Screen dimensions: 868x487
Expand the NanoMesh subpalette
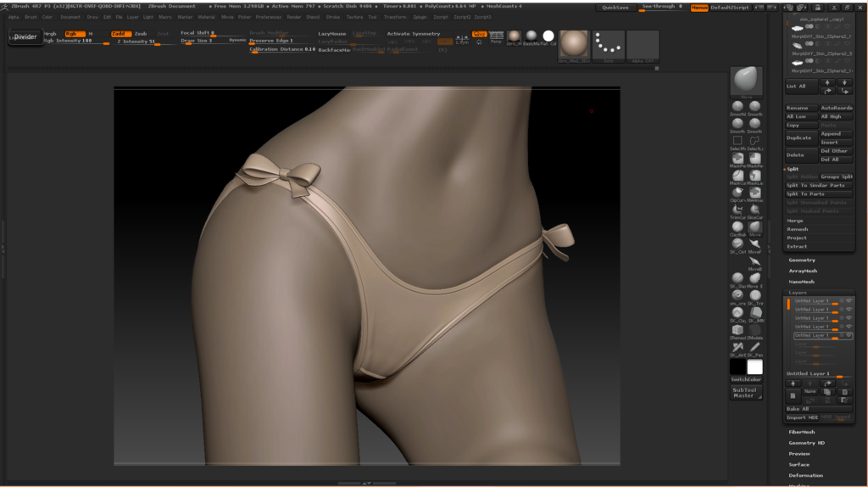tap(801, 282)
